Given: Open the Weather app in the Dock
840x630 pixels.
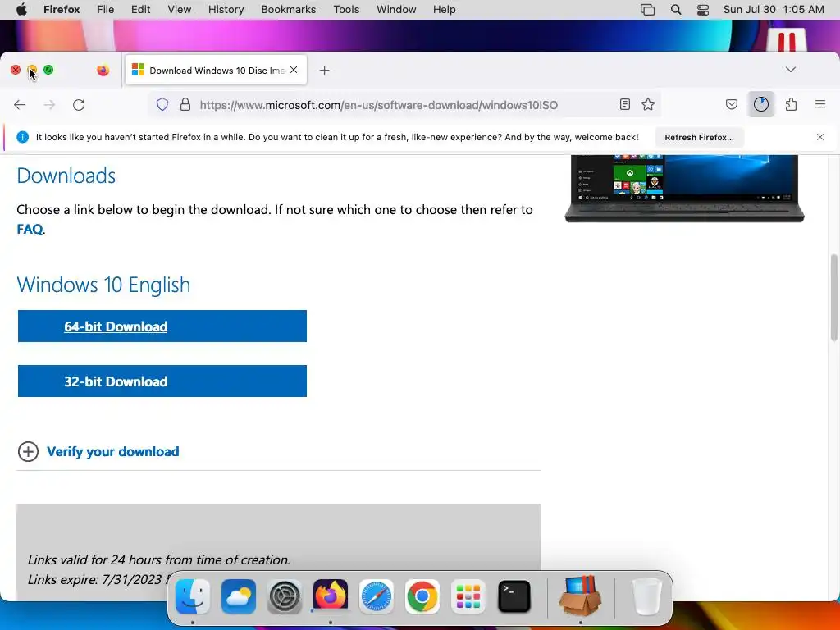Looking at the screenshot, I should 239,596.
